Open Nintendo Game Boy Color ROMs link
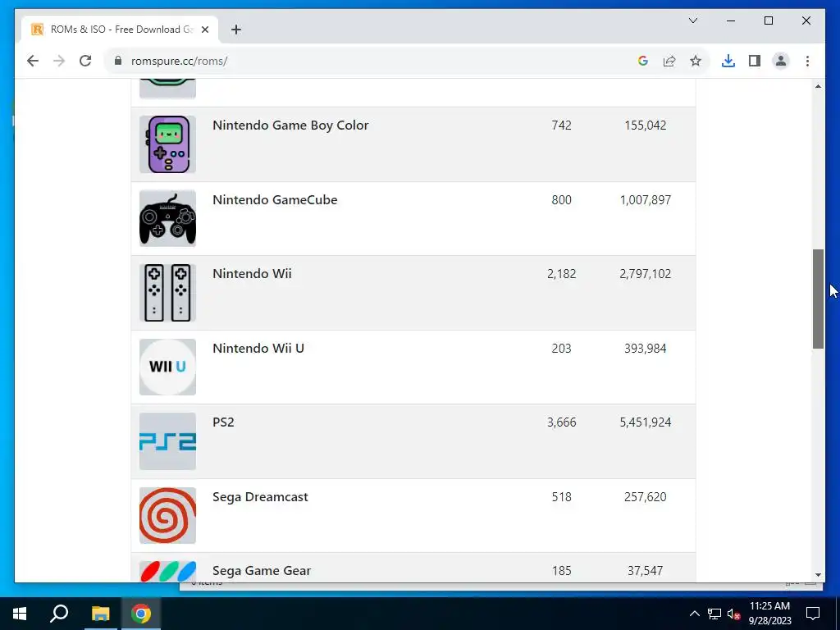 pos(290,126)
